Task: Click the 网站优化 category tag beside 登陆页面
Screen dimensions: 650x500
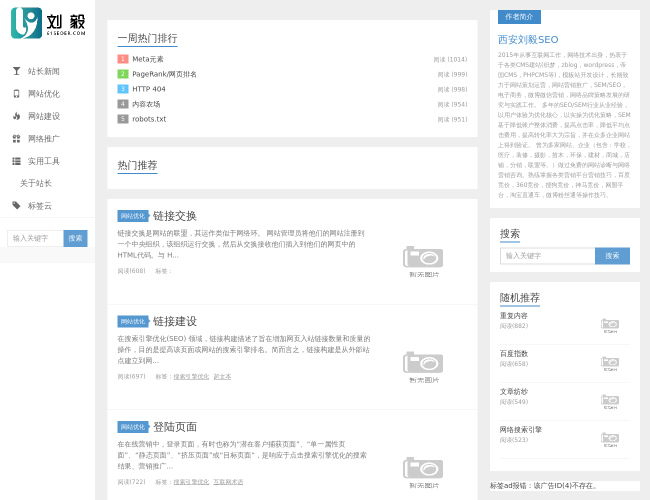Action: click(133, 427)
